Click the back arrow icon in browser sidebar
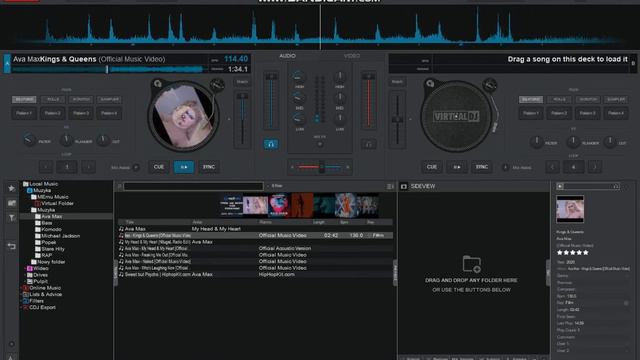 (x=11, y=246)
